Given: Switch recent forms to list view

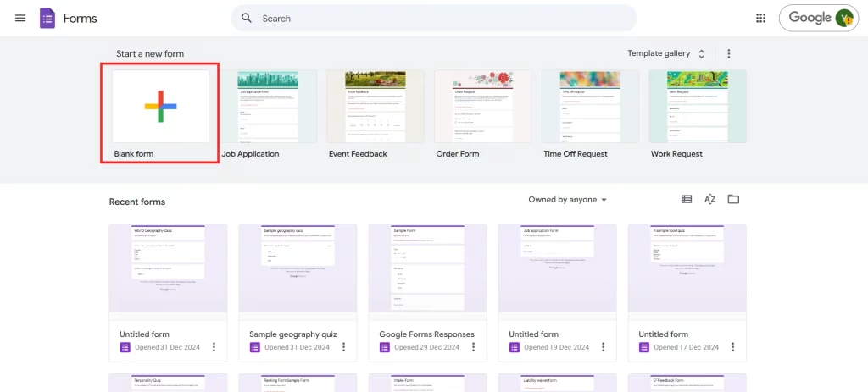Looking at the screenshot, I should (x=687, y=199).
